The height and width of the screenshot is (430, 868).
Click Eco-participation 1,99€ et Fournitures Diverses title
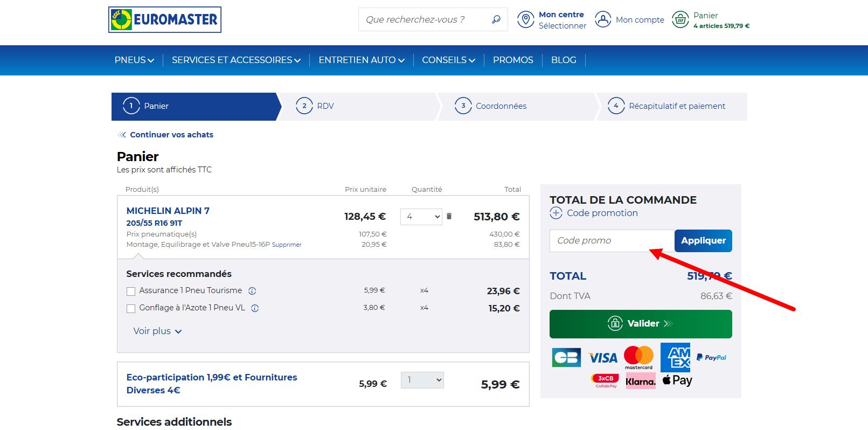(x=212, y=384)
